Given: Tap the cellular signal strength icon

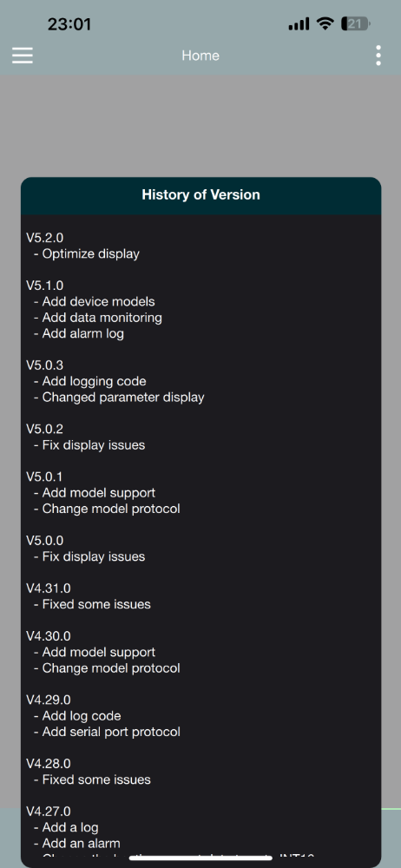Looking at the screenshot, I should click(x=299, y=23).
